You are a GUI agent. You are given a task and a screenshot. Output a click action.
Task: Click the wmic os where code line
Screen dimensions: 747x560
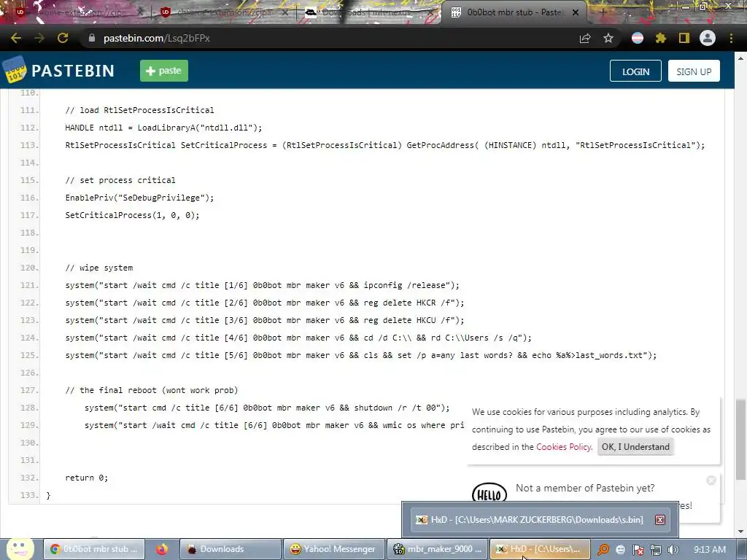point(274,425)
